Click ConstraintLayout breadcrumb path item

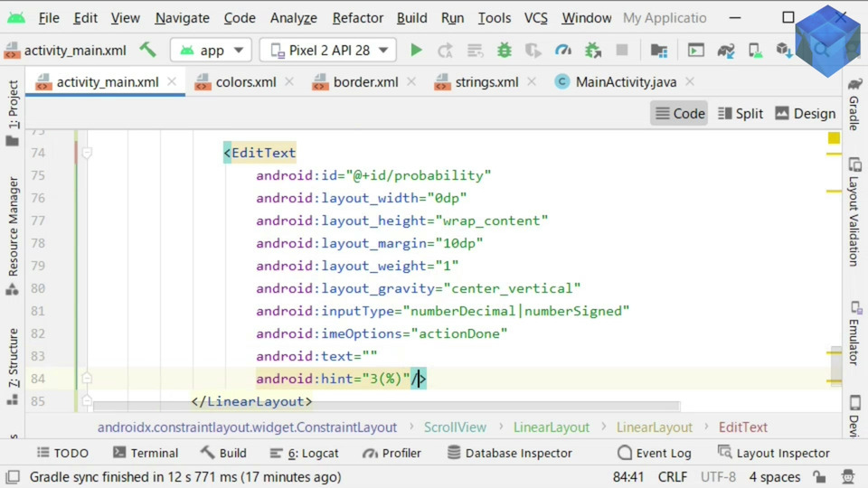(x=247, y=427)
